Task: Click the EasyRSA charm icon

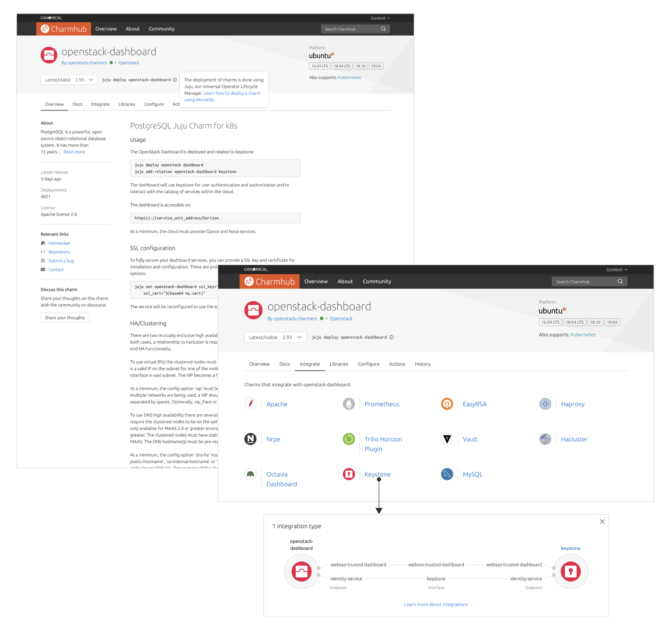Action: (447, 404)
